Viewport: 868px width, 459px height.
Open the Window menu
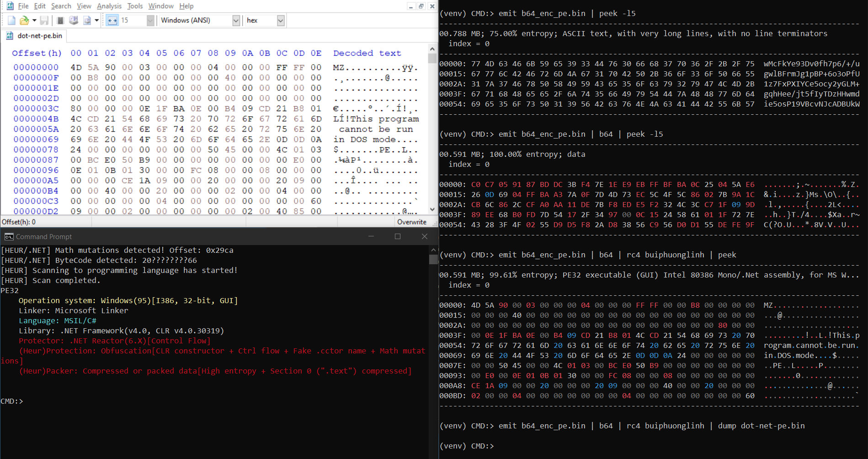161,6
